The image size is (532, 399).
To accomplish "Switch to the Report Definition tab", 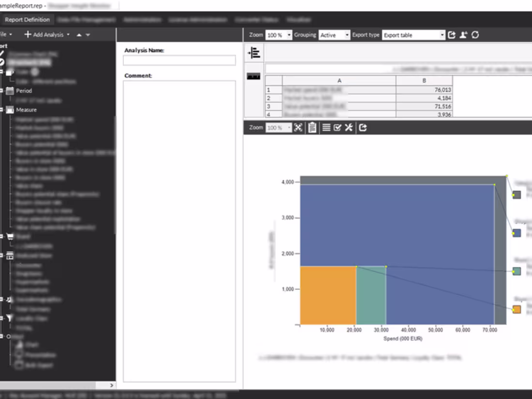I will (27, 19).
